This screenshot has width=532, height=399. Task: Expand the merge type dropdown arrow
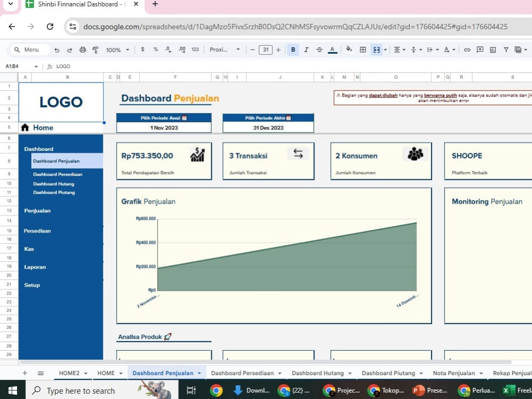[x=385, y=50]
